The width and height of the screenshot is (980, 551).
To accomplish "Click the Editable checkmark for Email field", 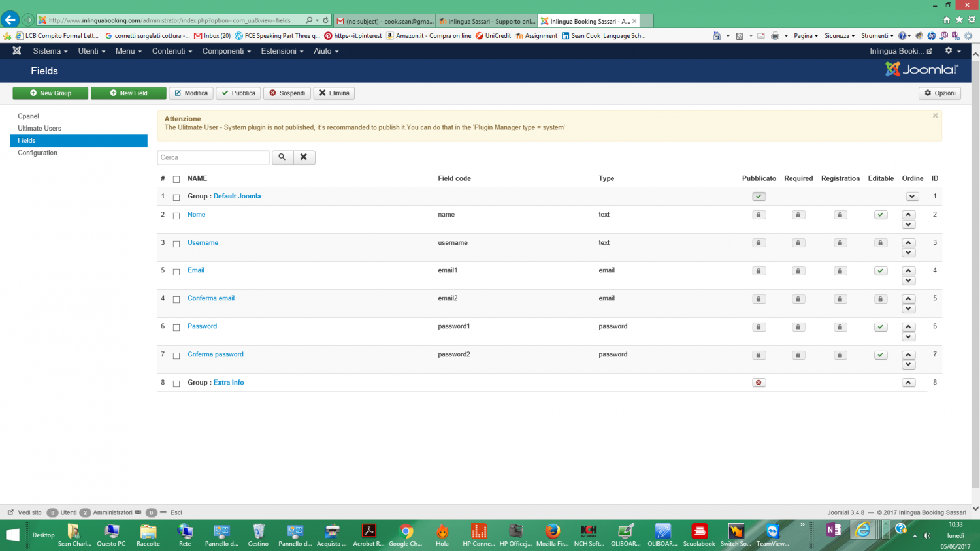I will 881,271.
